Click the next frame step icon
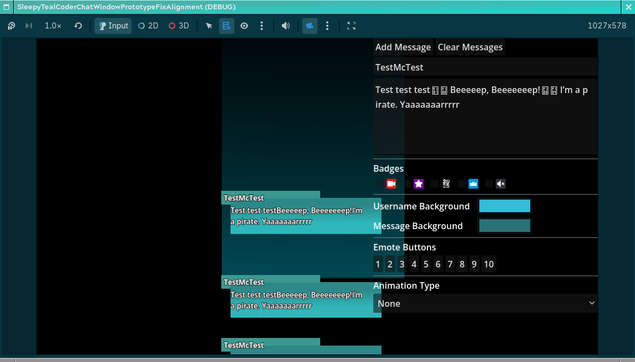The height and width of the screenshot is (362, 635). tap(28, 26)
